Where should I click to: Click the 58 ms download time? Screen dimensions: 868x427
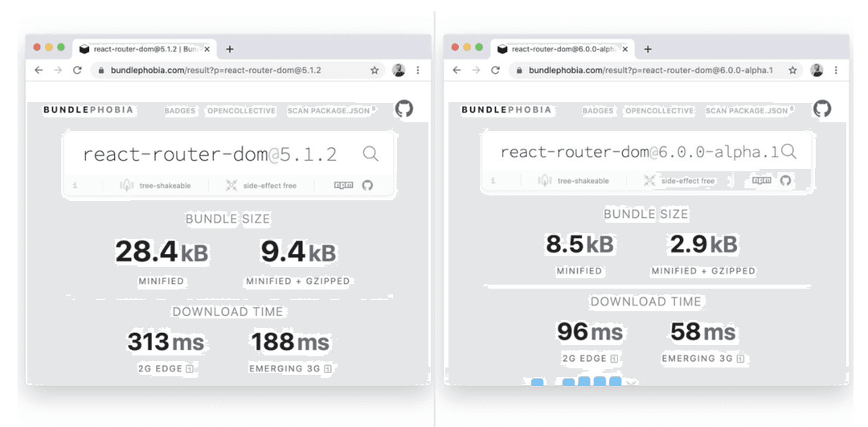[703, 332]
